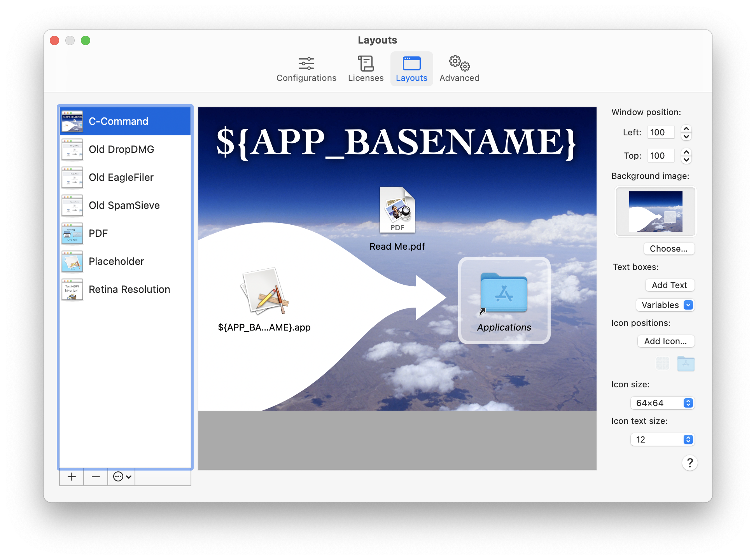This screenshot has height=560, width=756.
Task: Expand the Variables dropdown
Action: point(688,305)
